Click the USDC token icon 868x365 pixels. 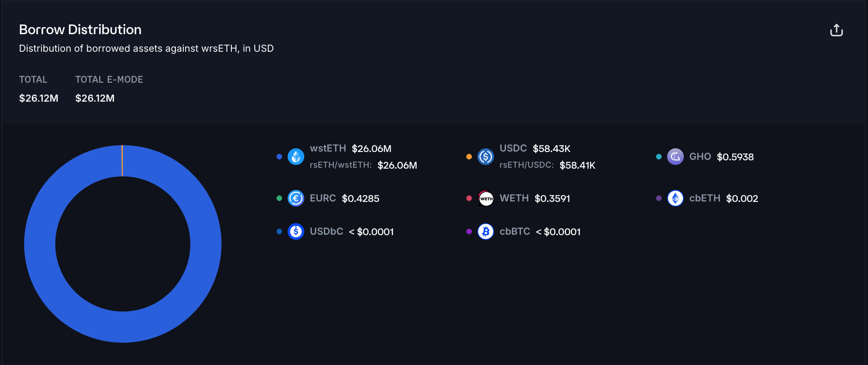coord(486,157)
